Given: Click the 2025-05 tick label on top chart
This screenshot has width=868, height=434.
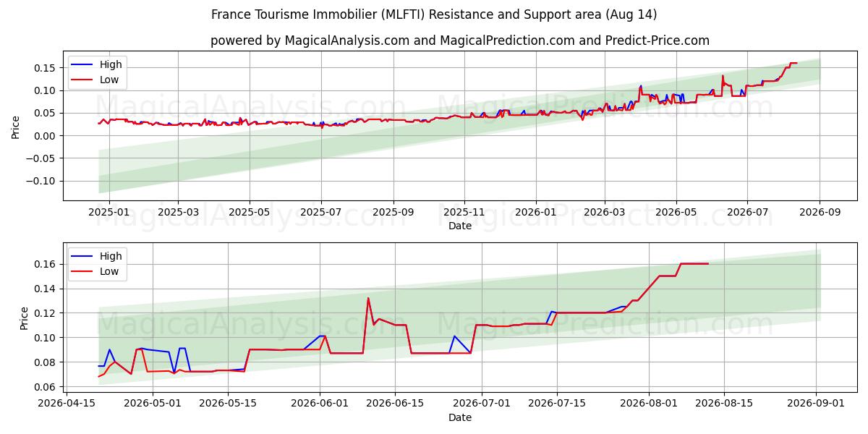Looking at the screenshot, I should (250, 213).
